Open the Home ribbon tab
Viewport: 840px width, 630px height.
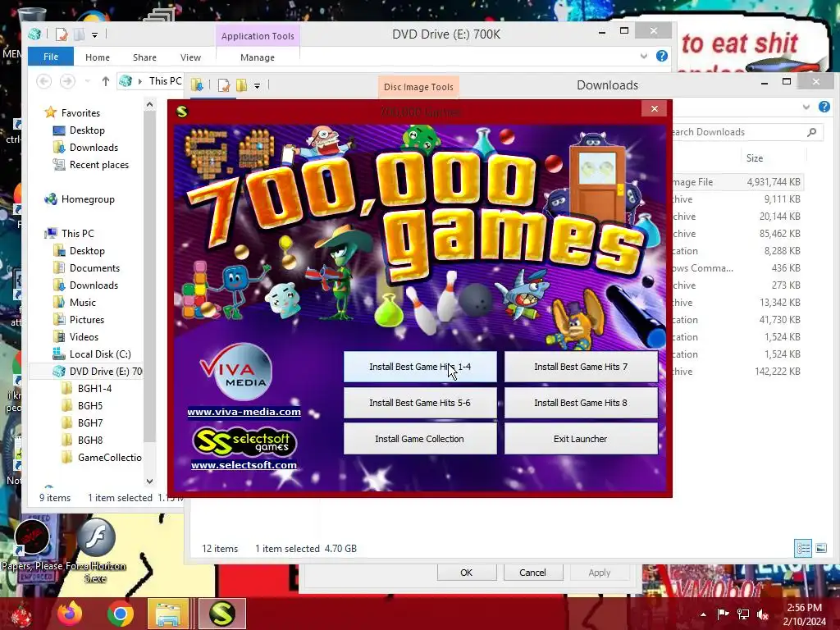pos(98,57)
